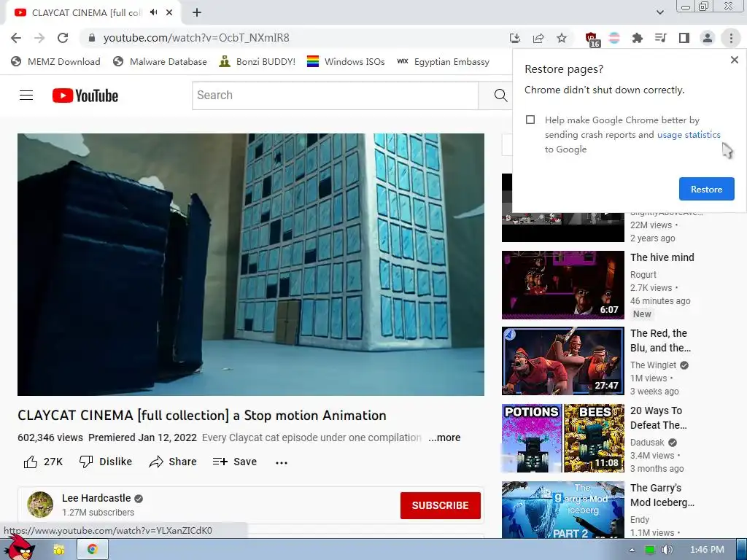Open the YouTube hamburger guide menu
The width and height of the screenshot is (747, 560).
pos(26,96)
